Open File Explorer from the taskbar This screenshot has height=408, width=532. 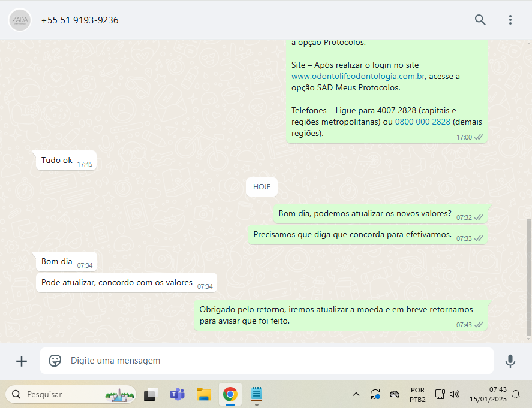[x=204, y=394]
